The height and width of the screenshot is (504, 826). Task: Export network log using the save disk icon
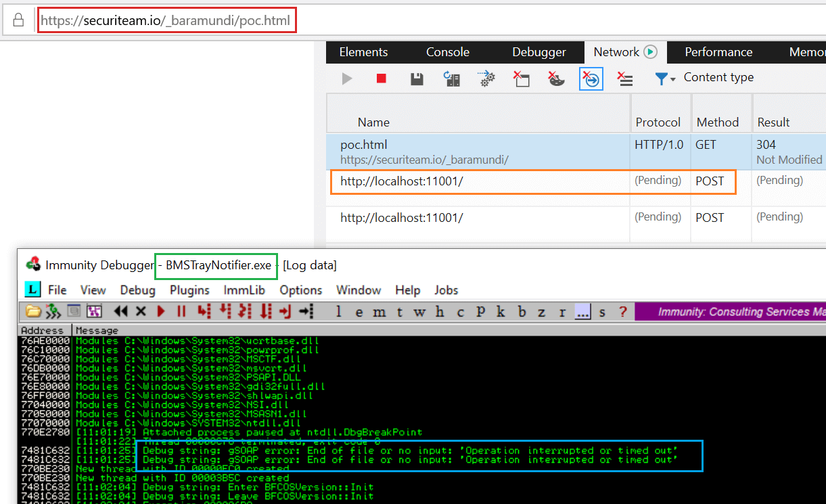(417, 78)
